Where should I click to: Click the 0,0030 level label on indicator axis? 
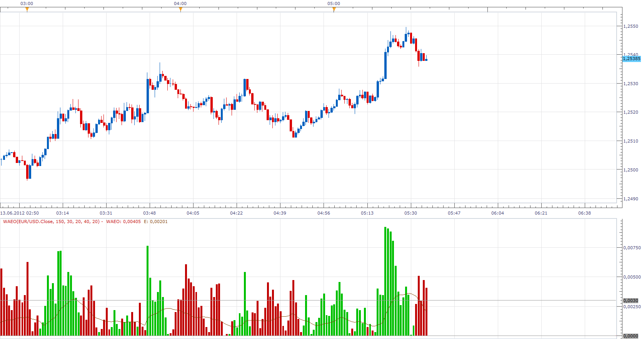[631, 300]
